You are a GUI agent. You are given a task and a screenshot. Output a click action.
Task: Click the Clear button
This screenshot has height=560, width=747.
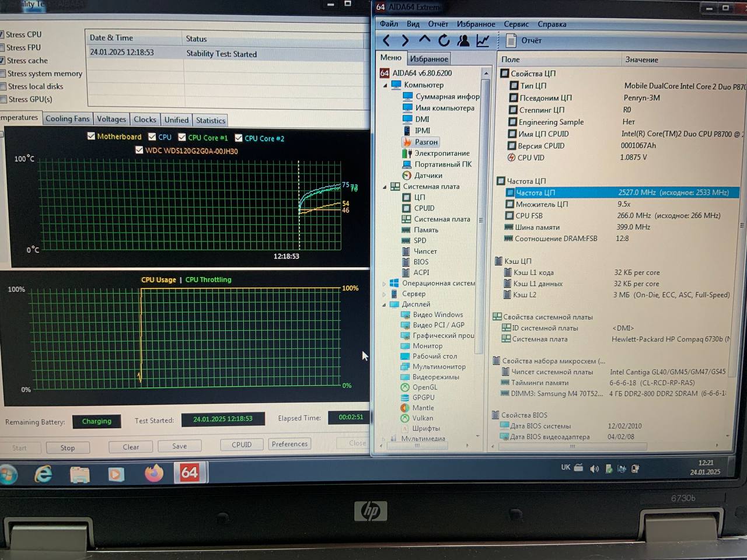point(131,447)
